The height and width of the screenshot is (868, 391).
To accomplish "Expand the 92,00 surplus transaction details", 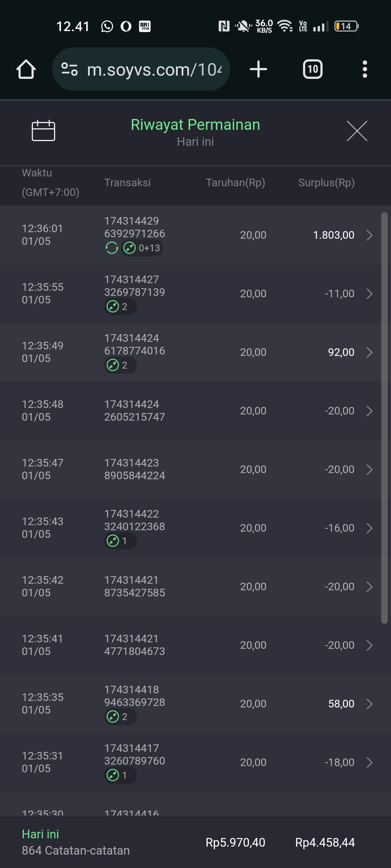I will point(369,352).
